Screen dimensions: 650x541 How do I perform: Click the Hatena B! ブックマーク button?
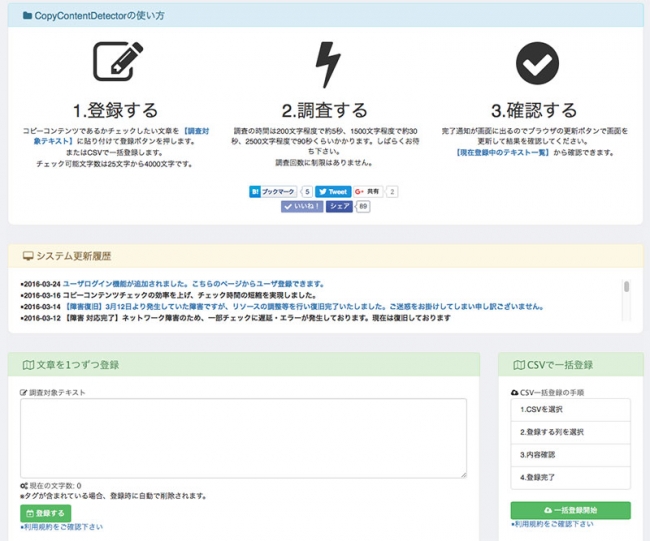273,192
